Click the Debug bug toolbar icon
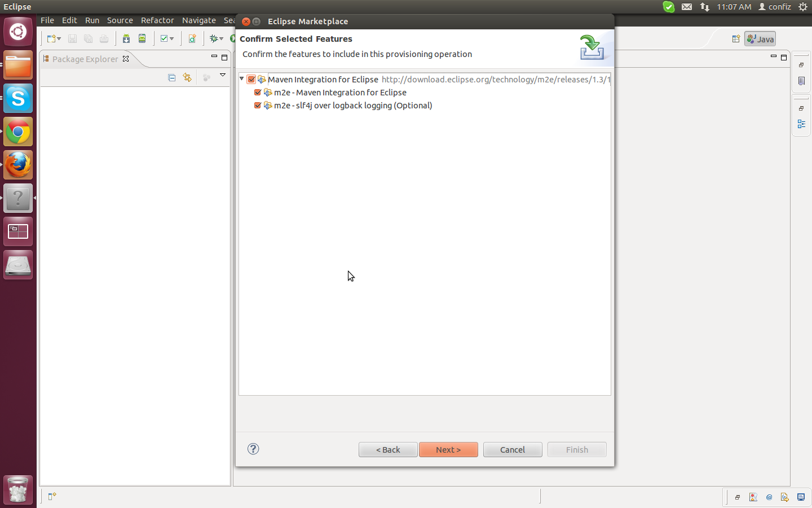Image resolution: width=812 pixels, height=508 pixels. (x=214, y=39)
